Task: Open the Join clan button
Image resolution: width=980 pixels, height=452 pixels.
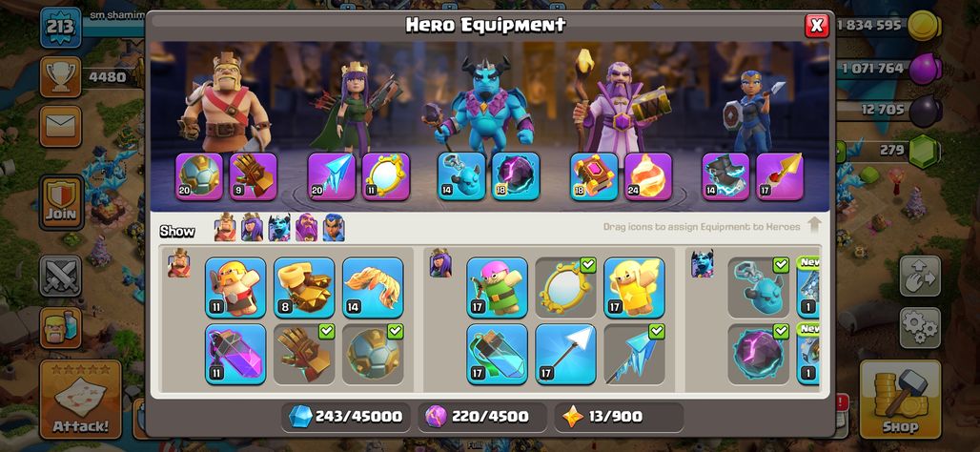Action: (61, 201)
